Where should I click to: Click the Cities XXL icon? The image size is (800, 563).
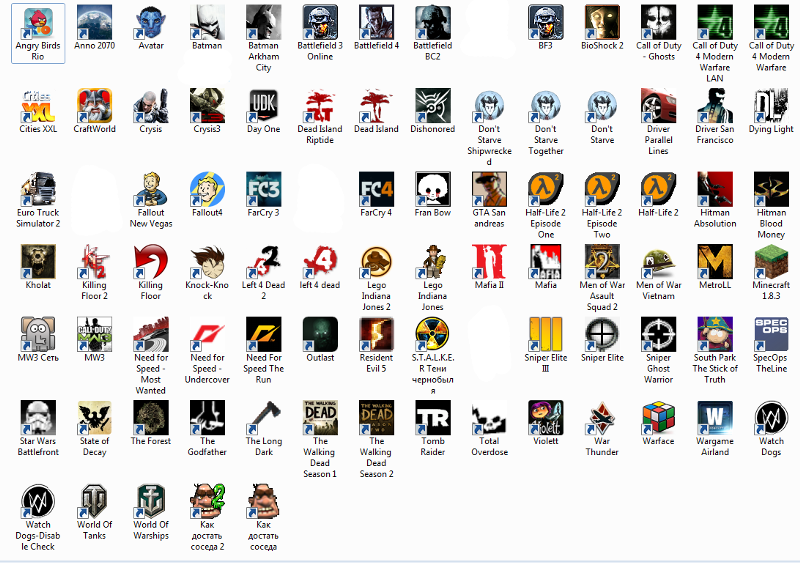point(39,105)
